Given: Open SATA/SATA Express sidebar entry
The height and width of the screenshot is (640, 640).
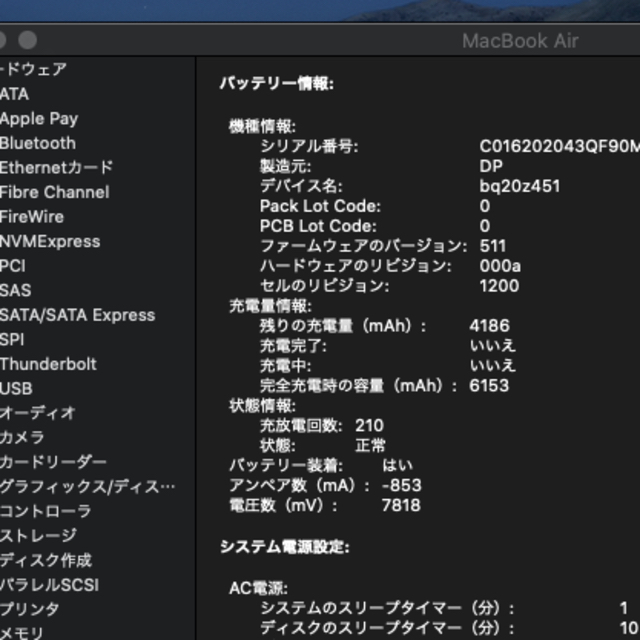Looking at the screenshot, I should click(78, 315).
